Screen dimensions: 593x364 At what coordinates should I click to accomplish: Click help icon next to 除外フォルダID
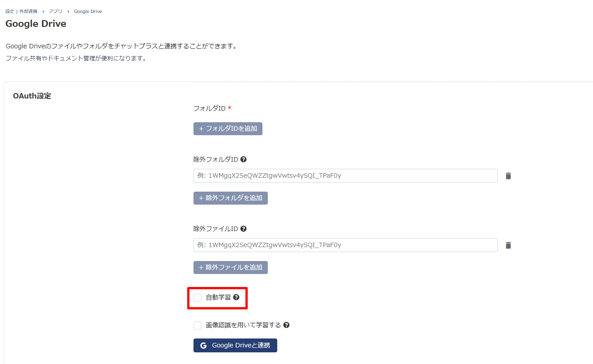[244, 159]
